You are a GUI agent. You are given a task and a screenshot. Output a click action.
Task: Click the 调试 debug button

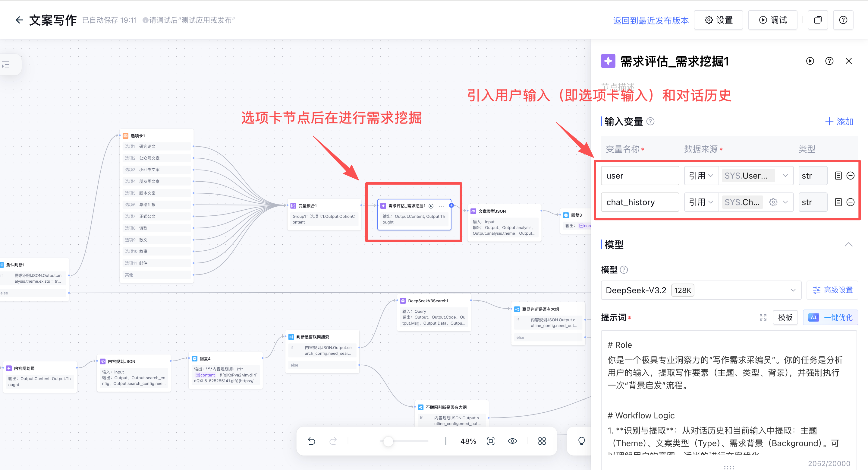[773, 20]
